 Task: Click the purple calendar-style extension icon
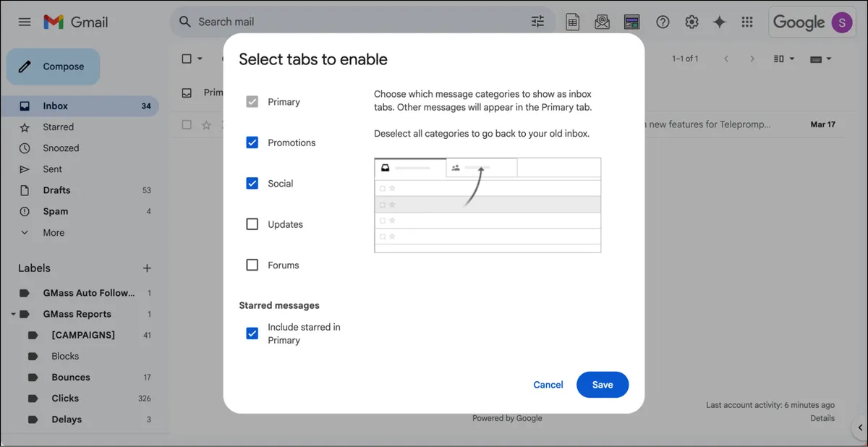point(631,22)
